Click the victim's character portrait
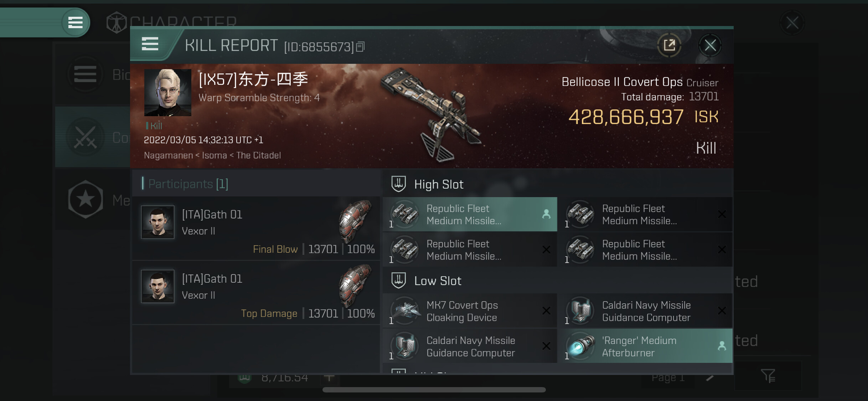Screen dimensions: 868x401 (167, 93)
